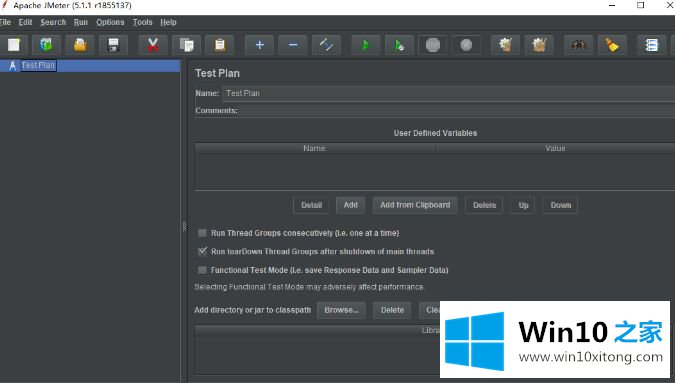Click the Add variable button
675x383 pixels.
tap(350, 205)
